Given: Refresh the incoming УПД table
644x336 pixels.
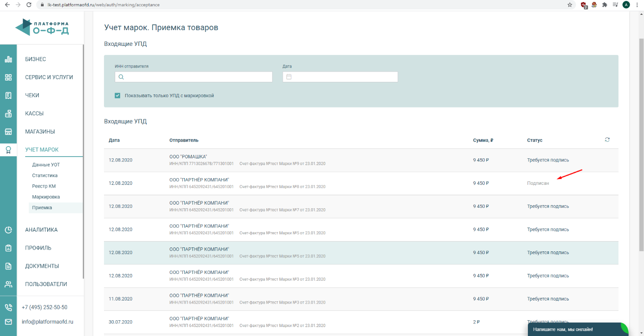Looking at the screenshot, I should (607, 140).
